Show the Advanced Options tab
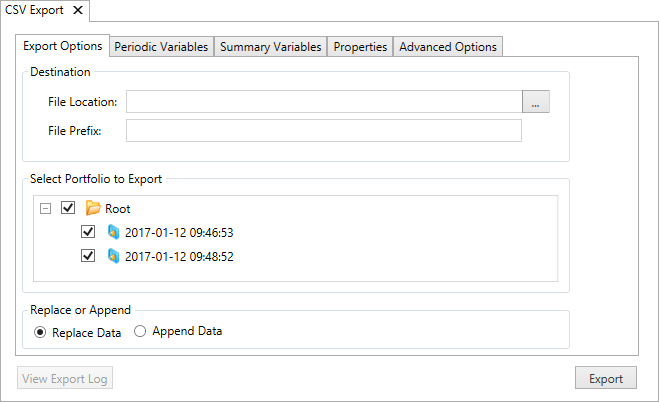The width and height of the screenshot is (659, 402). coord(448,47)
